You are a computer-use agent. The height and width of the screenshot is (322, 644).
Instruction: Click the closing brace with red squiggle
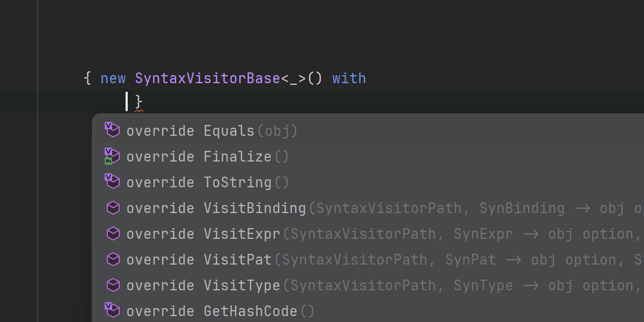[x=138, y=101]
